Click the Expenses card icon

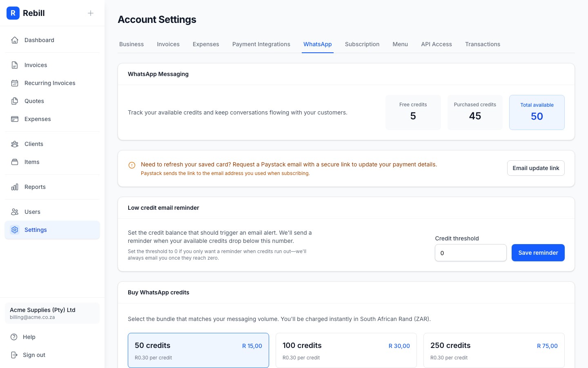(x=15, y=119)
